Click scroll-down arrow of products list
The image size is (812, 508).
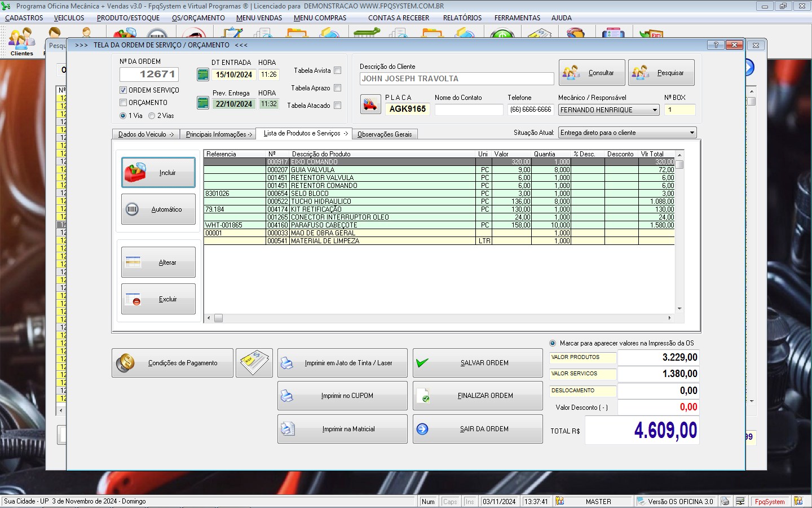[x=679, y=309]
